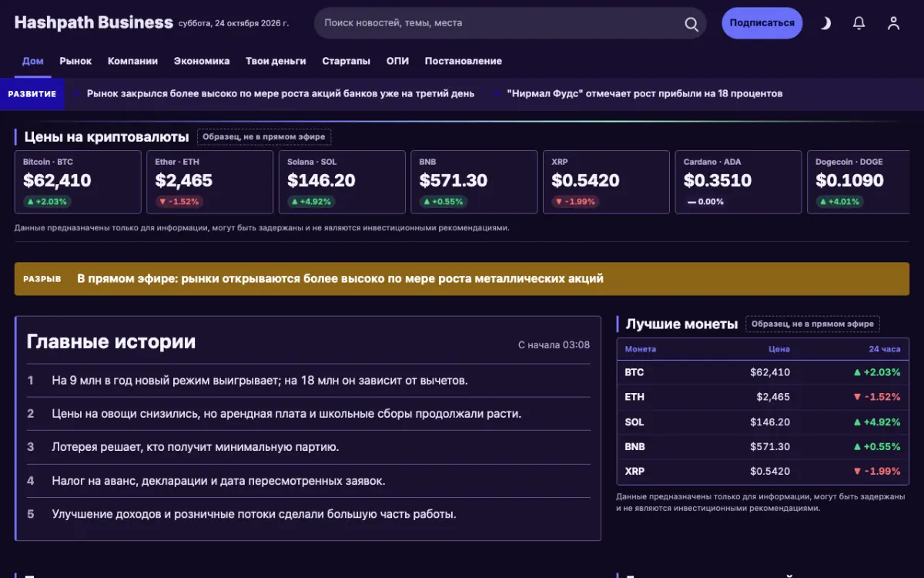Select the Cardano ADA price card
Viewport: 924px width, 578px height.
pos(738,182)
